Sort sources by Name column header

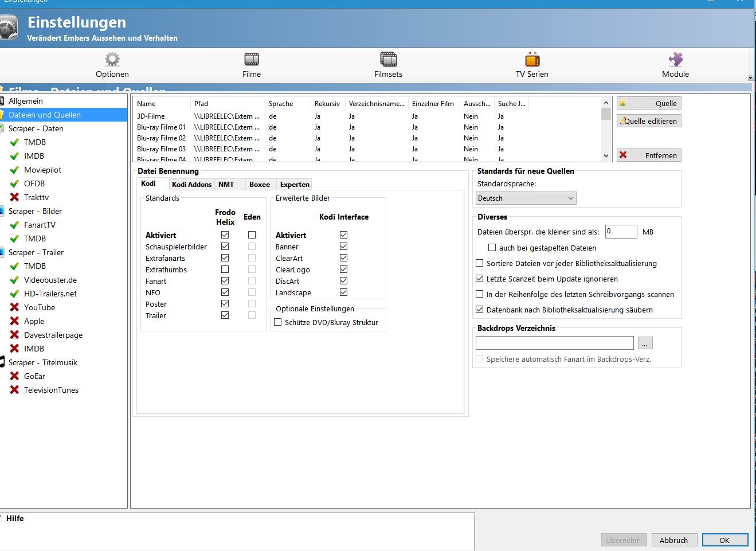162,104
